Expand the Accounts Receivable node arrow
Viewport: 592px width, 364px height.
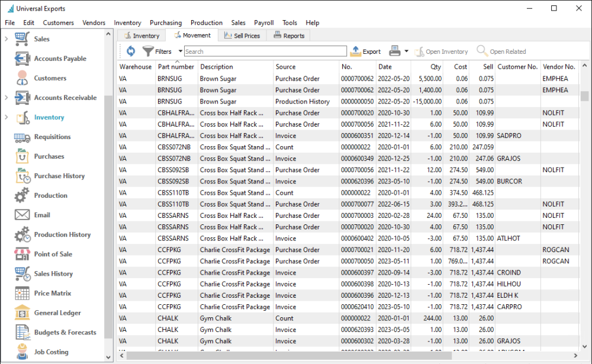pyautogui.click(x=7, y=98)
